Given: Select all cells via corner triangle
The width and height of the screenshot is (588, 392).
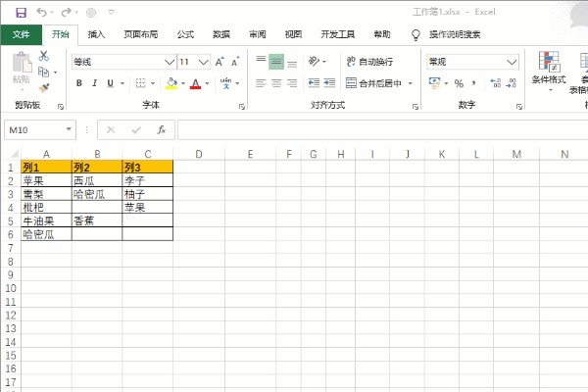Looking at the screenshot, I should point(15,154).
